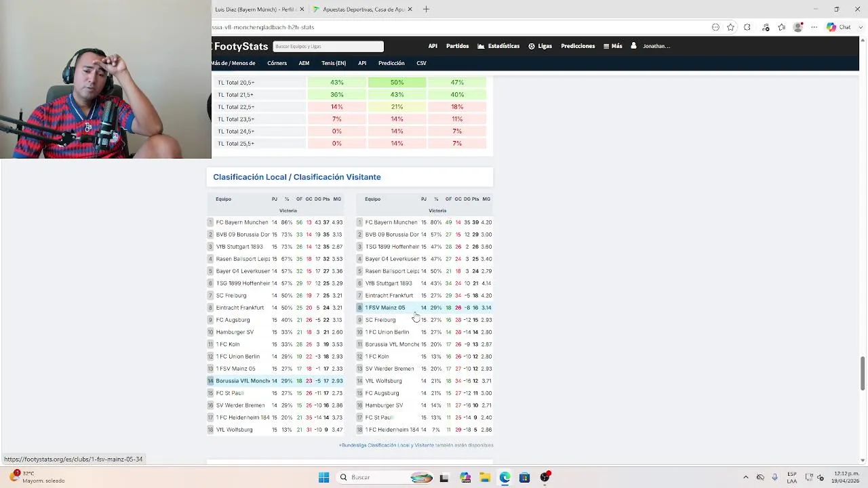Open the media control music icon
This screenshot has width=868, height=488.
766,27
